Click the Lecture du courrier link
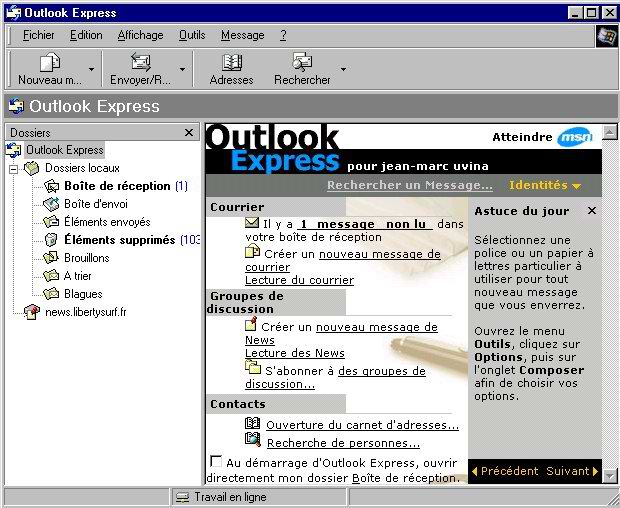The image size is (620, 508). (x=299, y=280)
